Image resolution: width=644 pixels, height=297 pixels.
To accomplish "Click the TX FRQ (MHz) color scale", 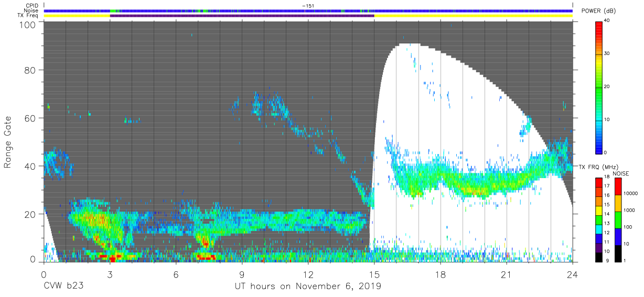I will point(599,219).
